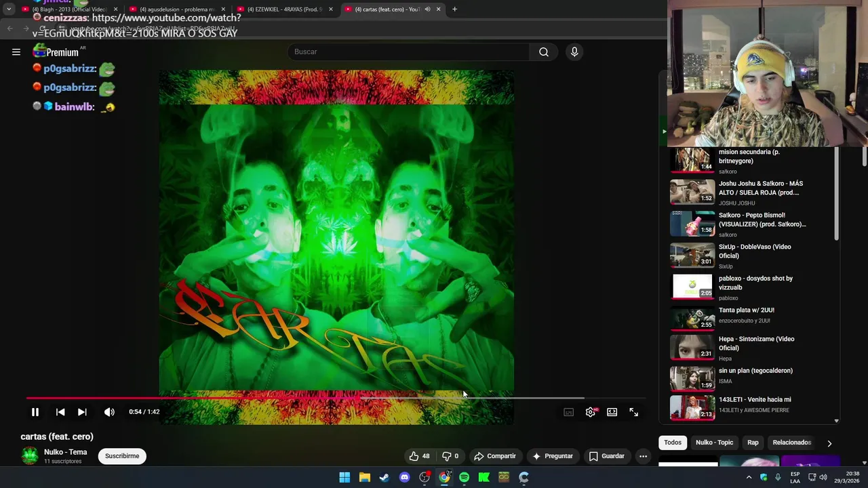This screenshot has width=868, height=488.
Task: Seek on the red video progress bar
Action: coord(336,399)
